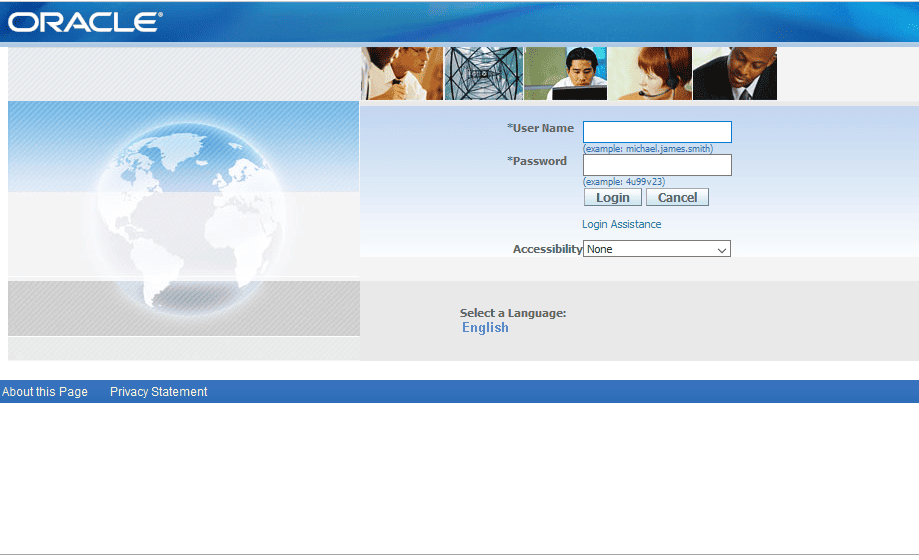
Task: Click the Select a Language label
Action: click(513, 313)
